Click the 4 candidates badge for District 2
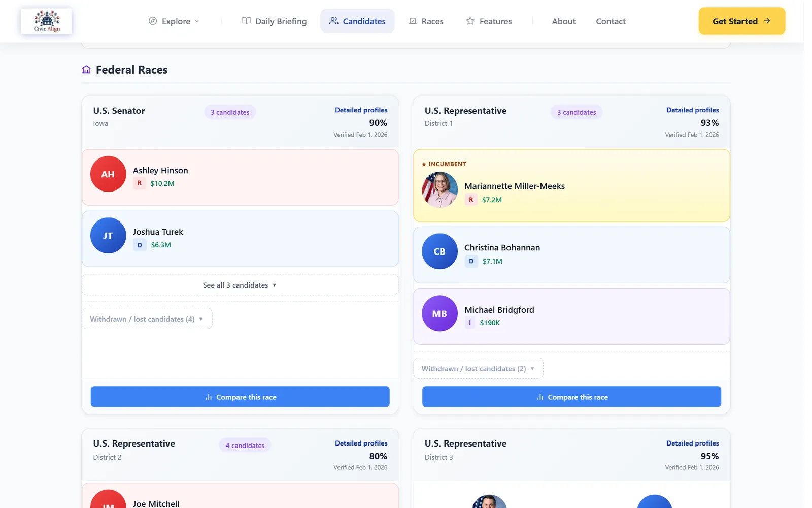The height and width of the screenshot is (508, 812). 245,446
